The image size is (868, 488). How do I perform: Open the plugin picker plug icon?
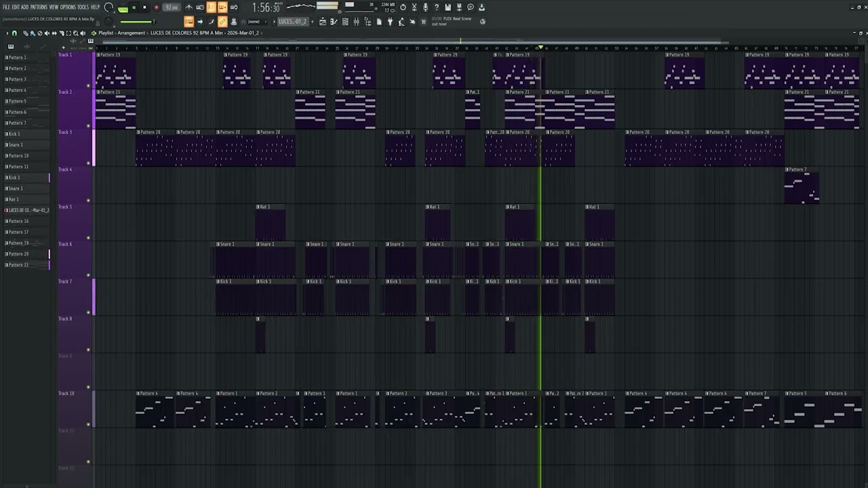390,22
